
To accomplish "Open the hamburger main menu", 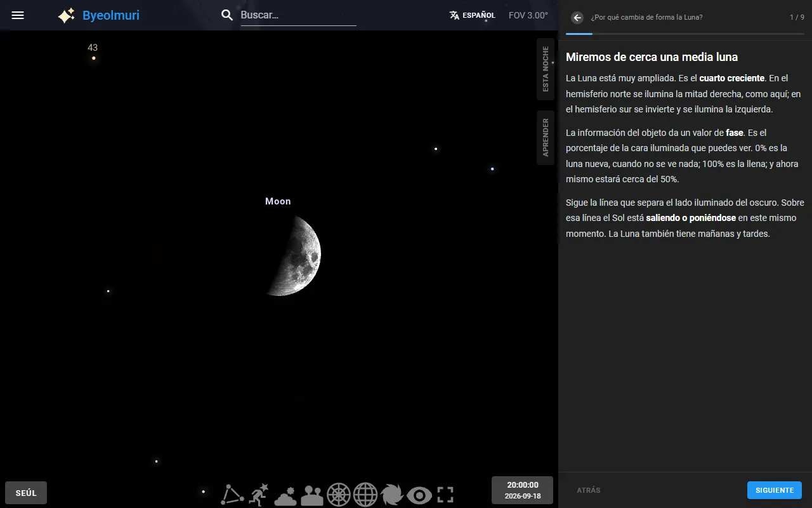I will coord(18,15).
